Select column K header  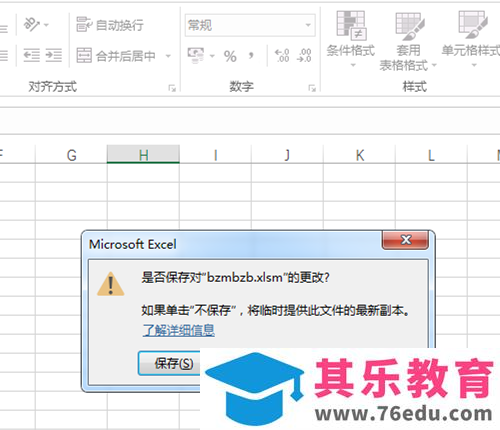[359, 155]
